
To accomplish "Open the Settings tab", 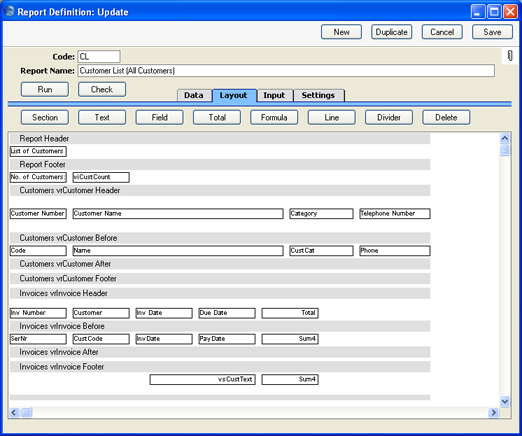I will 318,95.
